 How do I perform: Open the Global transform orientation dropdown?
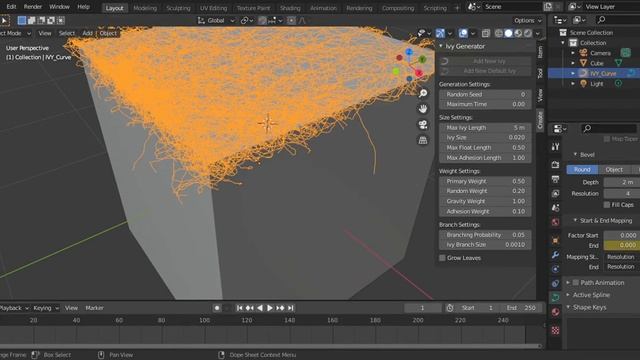pyautogui.click(x=216, y=20)
